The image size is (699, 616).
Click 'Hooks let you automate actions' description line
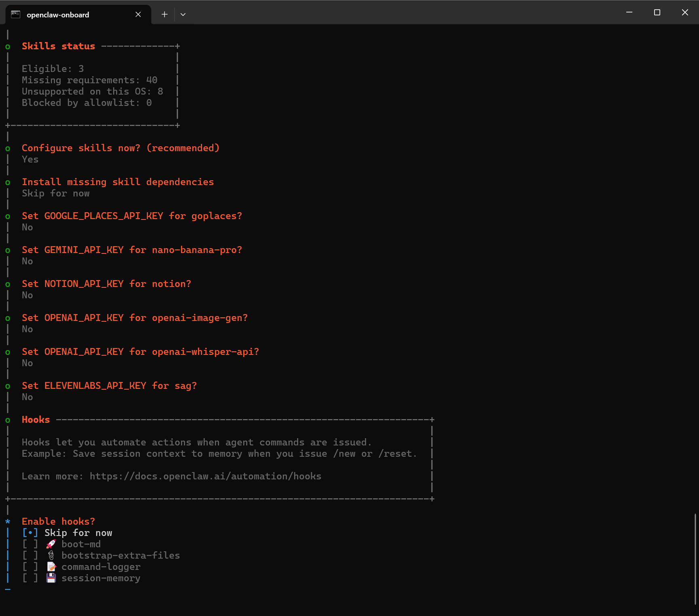pyautogui.click(x=197, y=442)
